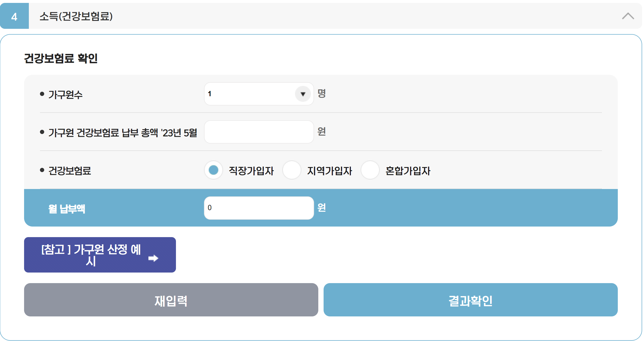
Task: Click the bullet beside the payment total label
Action: [x=42, y=132]
